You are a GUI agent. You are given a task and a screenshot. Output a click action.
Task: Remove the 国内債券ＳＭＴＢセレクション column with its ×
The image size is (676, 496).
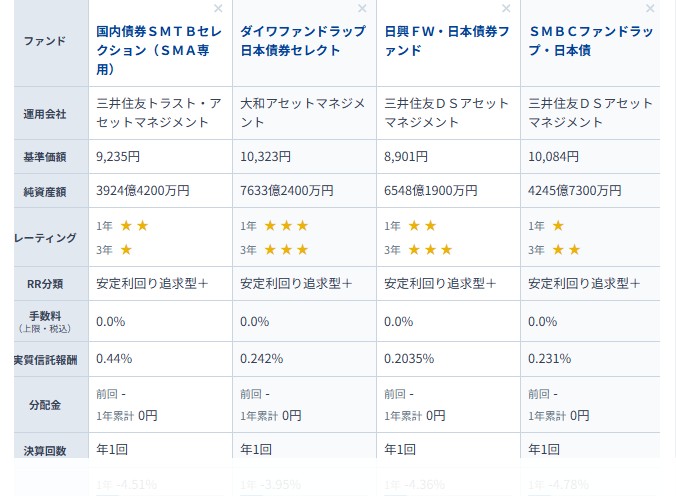[218, 8]
